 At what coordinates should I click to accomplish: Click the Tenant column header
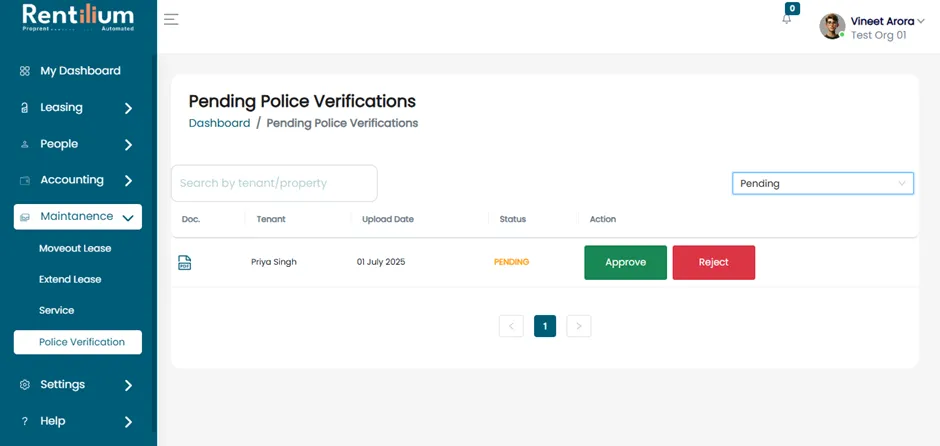(x=271, y=219)
